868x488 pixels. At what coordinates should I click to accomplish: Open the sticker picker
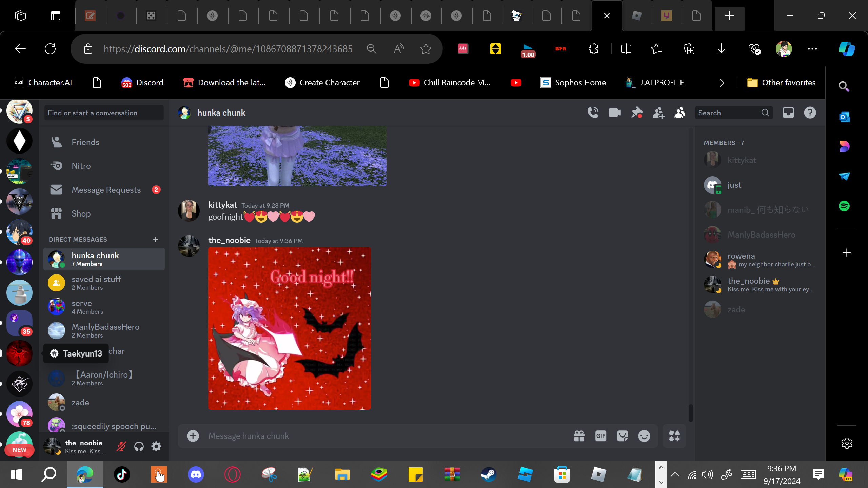pos(623,436)
